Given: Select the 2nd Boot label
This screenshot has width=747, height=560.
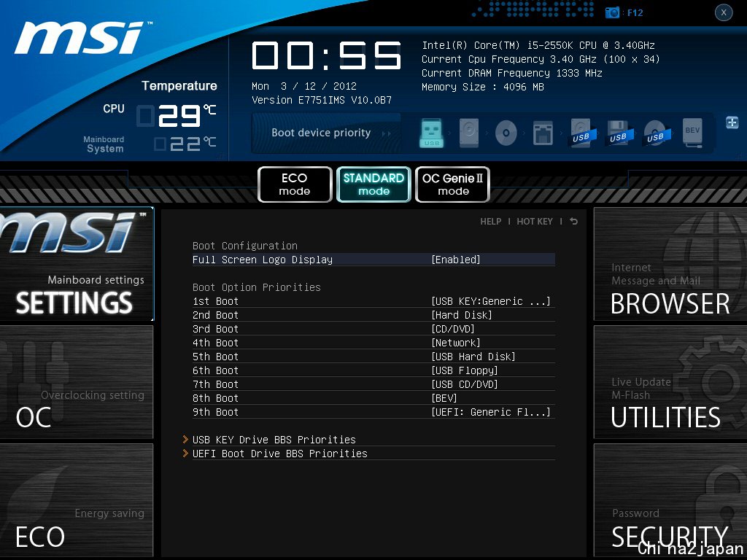Looking at the screenshot, I should [x=215, y=315].
